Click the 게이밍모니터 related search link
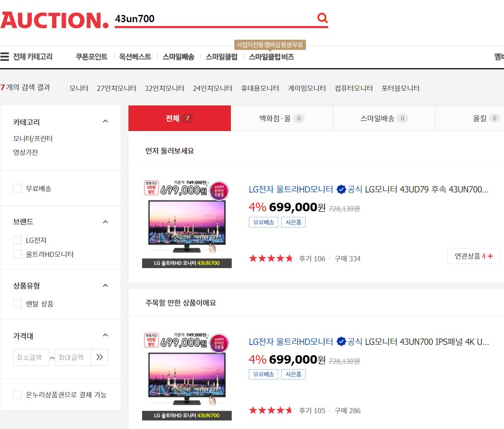Image resolution: width=504 pixels, height=429 pixels. click(307, 88)
